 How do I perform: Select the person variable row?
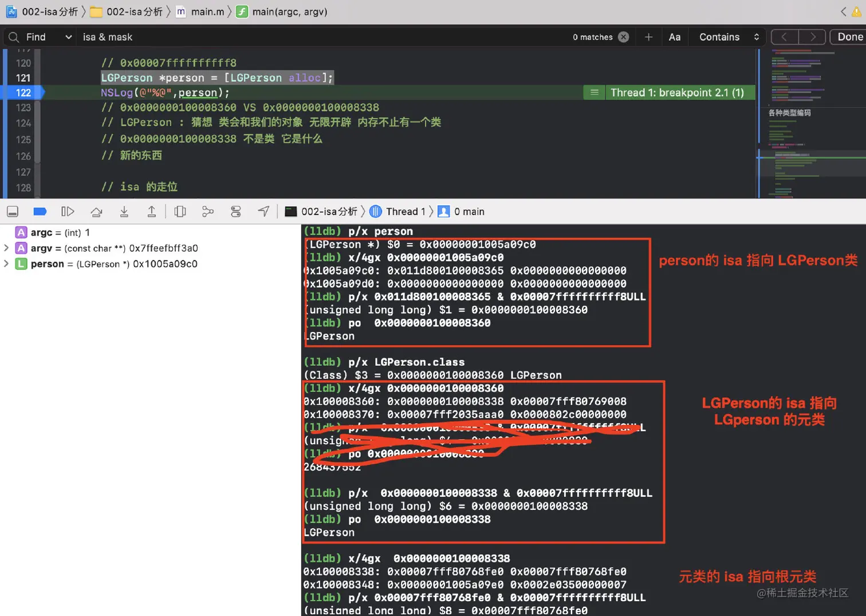(x=150, y=263)
